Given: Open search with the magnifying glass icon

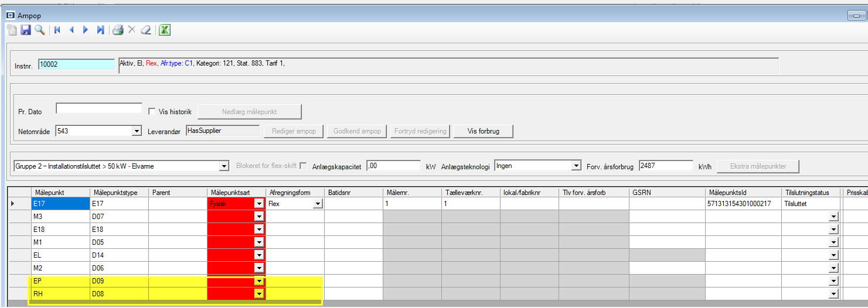Looking at the screenshot, I should 39,30.
